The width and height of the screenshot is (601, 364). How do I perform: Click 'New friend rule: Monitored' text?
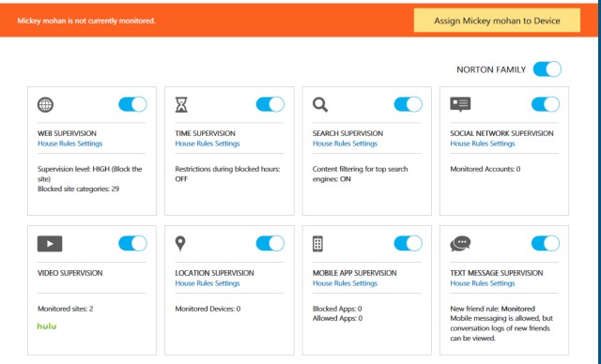(x=492, y=309)
